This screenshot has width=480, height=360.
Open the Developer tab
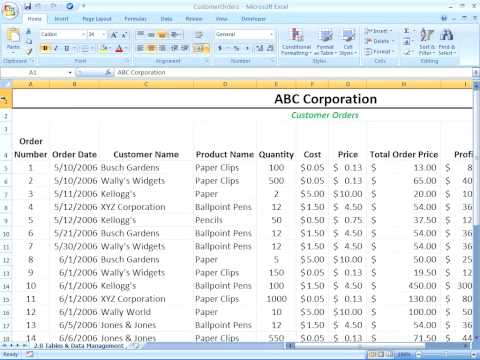pyautogui.click(x=253, y=19)
